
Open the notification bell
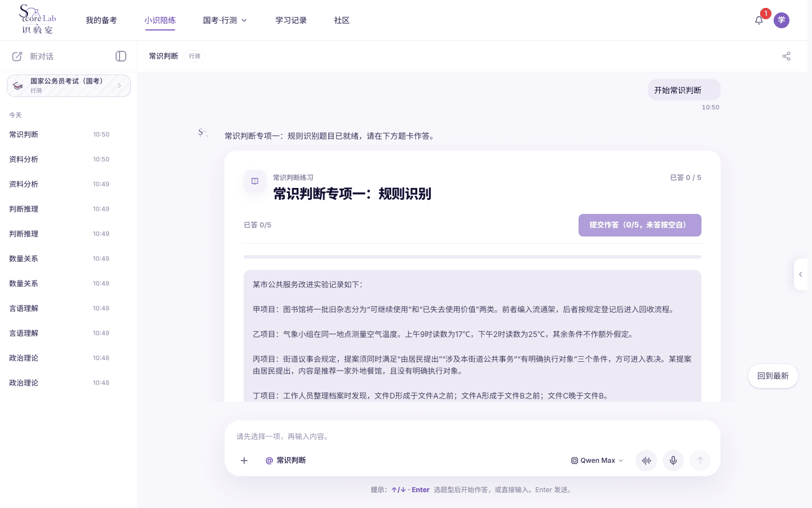tap(759, 20)
